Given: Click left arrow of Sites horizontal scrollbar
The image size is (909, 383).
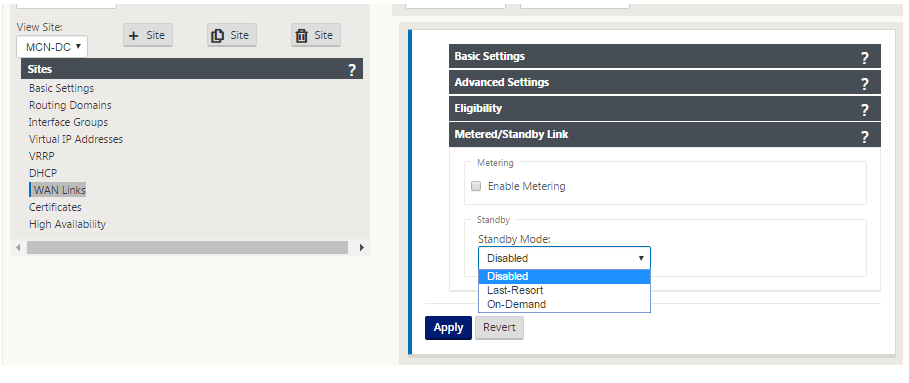Looking at the screenshot, I should point(17,247).
